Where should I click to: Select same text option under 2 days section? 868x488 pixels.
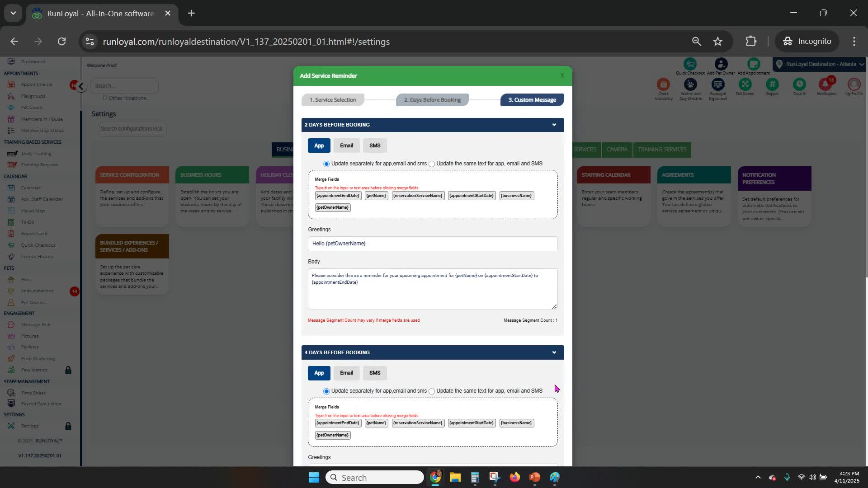432,164
